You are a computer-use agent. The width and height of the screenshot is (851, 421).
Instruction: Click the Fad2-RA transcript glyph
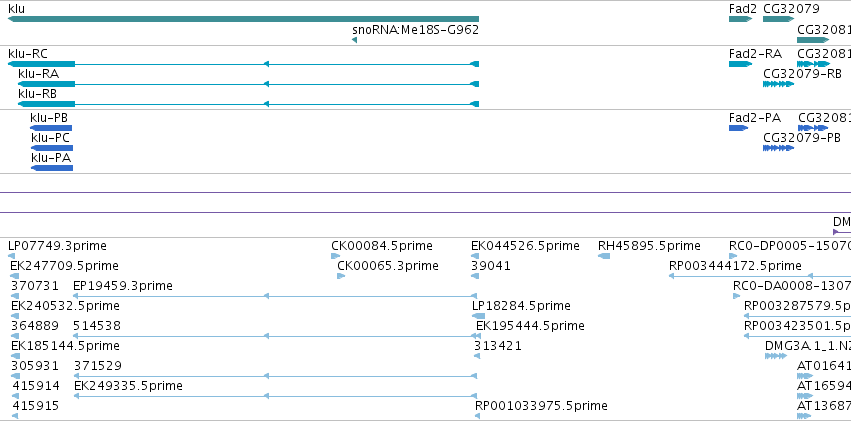tap(740, 64)
